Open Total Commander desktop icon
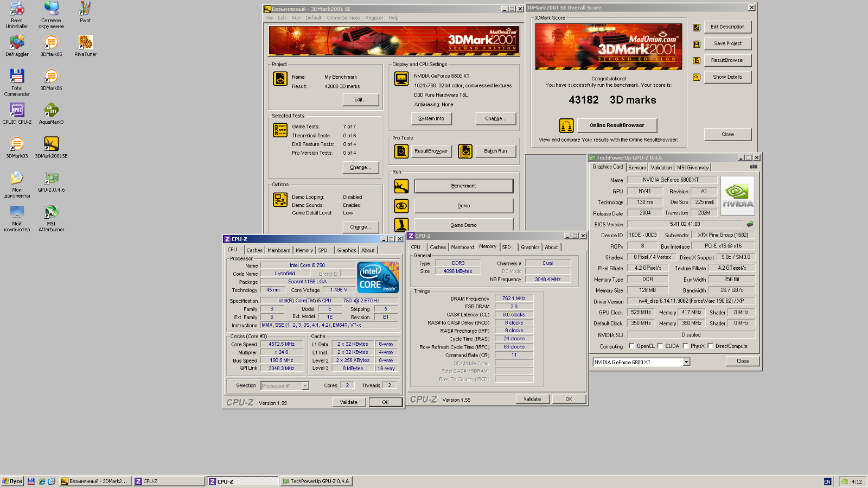 17,83
